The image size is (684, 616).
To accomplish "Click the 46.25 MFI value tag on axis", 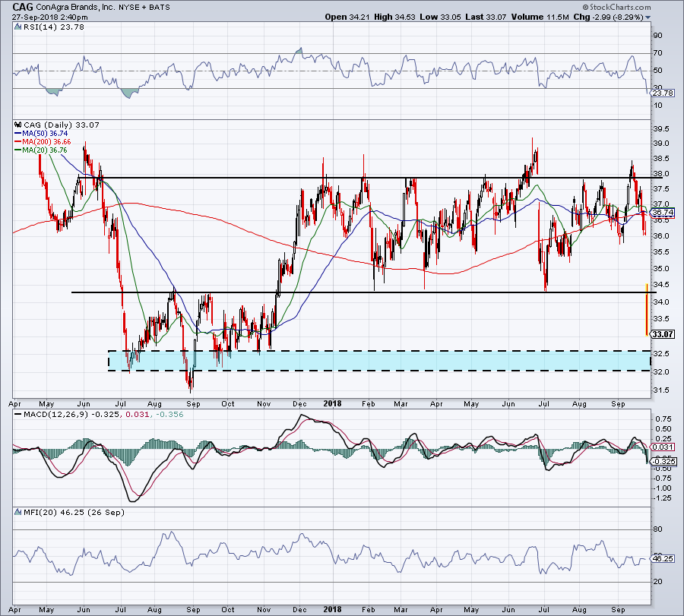I will (x=663, y=559).
